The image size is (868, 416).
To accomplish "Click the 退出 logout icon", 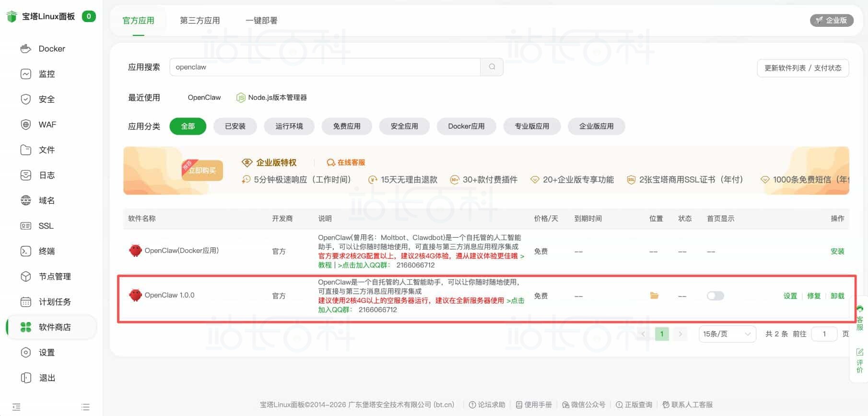I will 26,378.
